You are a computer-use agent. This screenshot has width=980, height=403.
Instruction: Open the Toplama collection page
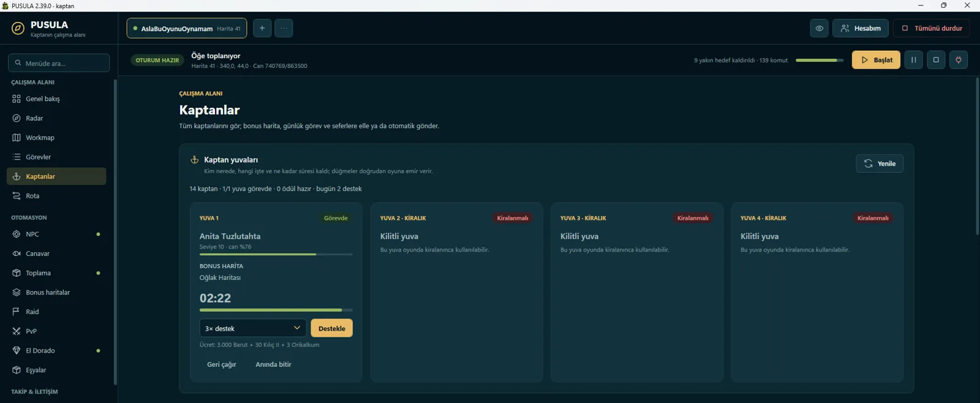[x=56, y=273]
